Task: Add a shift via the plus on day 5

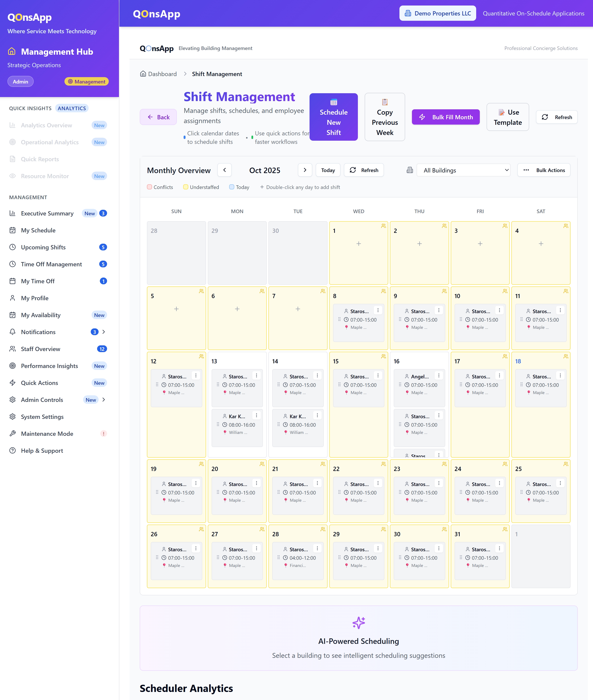Action: pyautogui.click(x=176, y=309)
